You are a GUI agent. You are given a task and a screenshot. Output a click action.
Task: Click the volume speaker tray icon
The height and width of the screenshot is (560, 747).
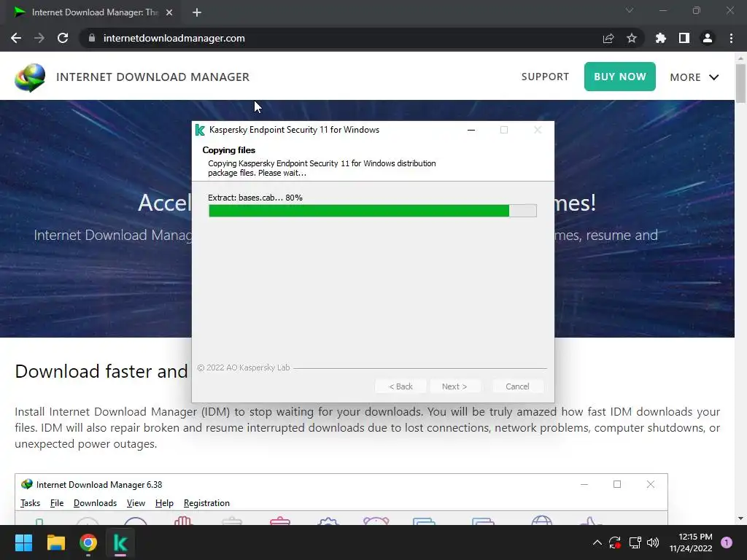[x=653, y=542]
